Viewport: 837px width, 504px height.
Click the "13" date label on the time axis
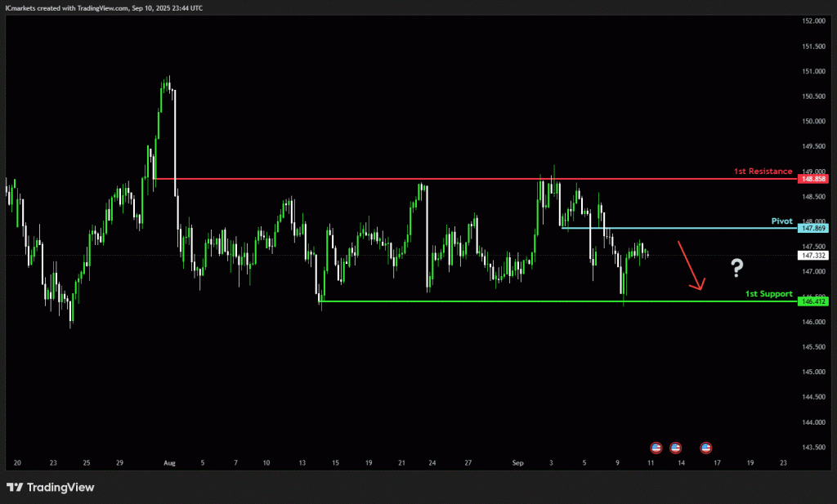(302, 463)
